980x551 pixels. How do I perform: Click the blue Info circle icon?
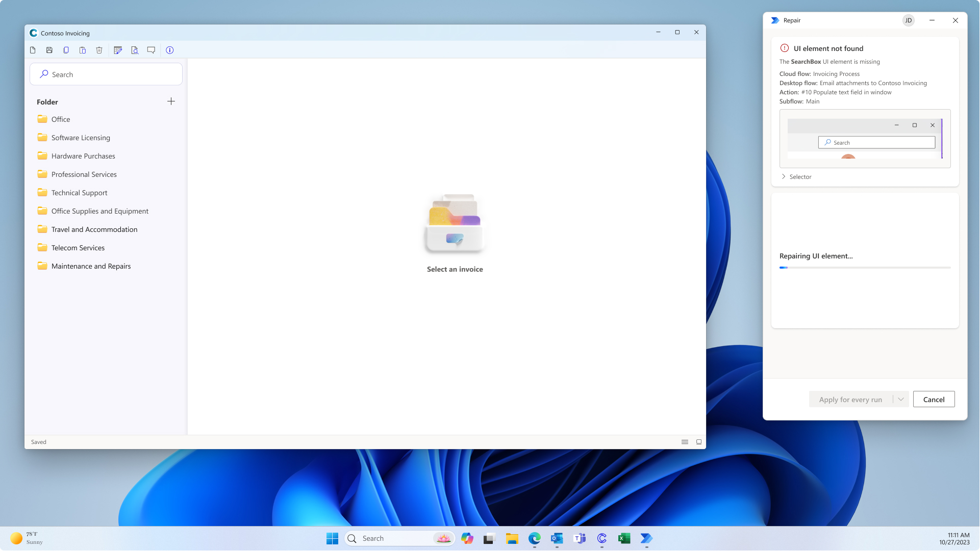tap(170, 50)
